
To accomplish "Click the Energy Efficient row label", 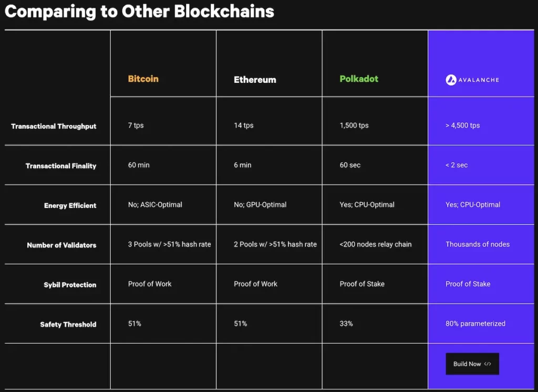I will (70, 206).
